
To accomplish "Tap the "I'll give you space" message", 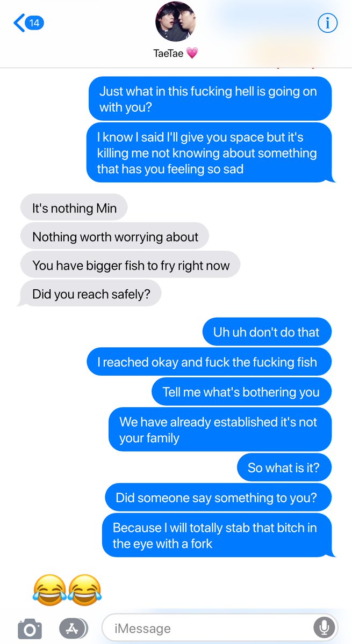I will [x=210, y=152].
